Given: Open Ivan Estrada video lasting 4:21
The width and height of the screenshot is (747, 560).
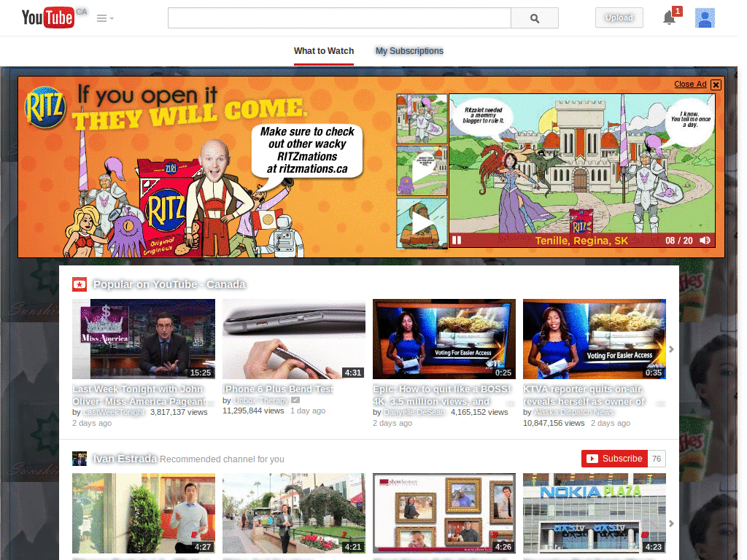Looking at the screenshot, I should tap(294, 513).
